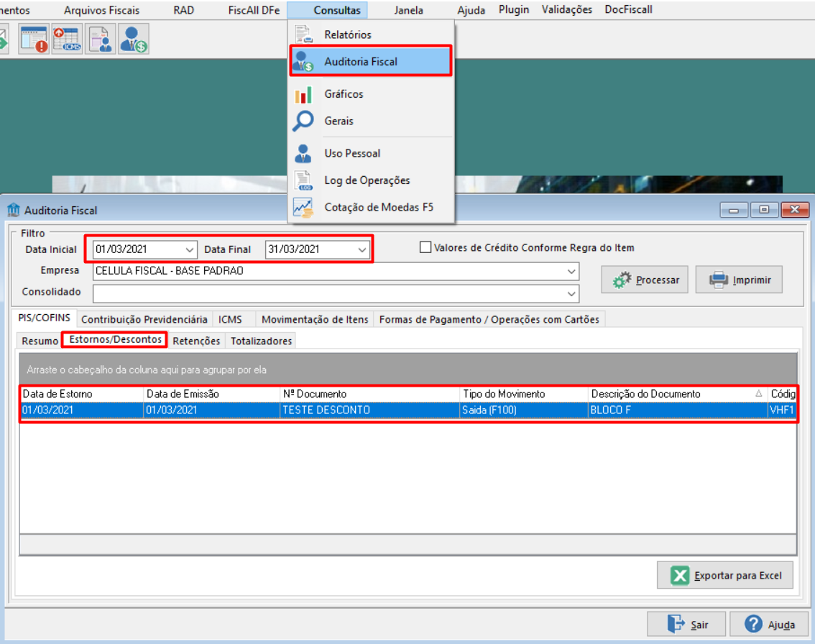This screenshot has width=815, height=644.
Task: Click the exit door icon next to Sair
Action: [x=676, y=624]
